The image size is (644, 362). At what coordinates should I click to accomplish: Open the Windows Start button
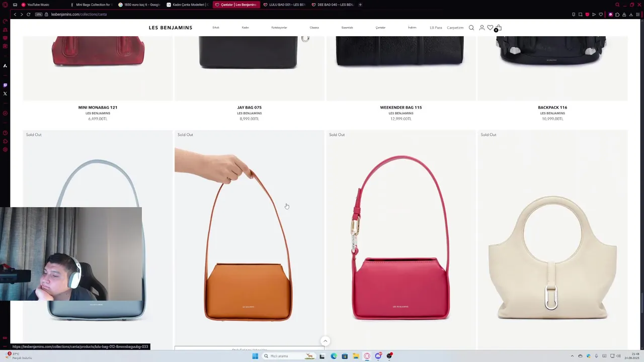255,356
